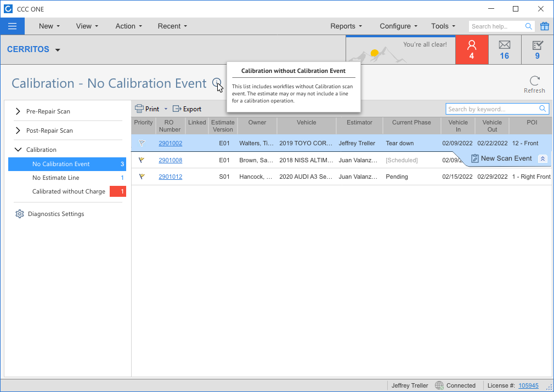Sort by POI column header
The height and width of the screenshot is (392, 554).
tap(532, 126)
